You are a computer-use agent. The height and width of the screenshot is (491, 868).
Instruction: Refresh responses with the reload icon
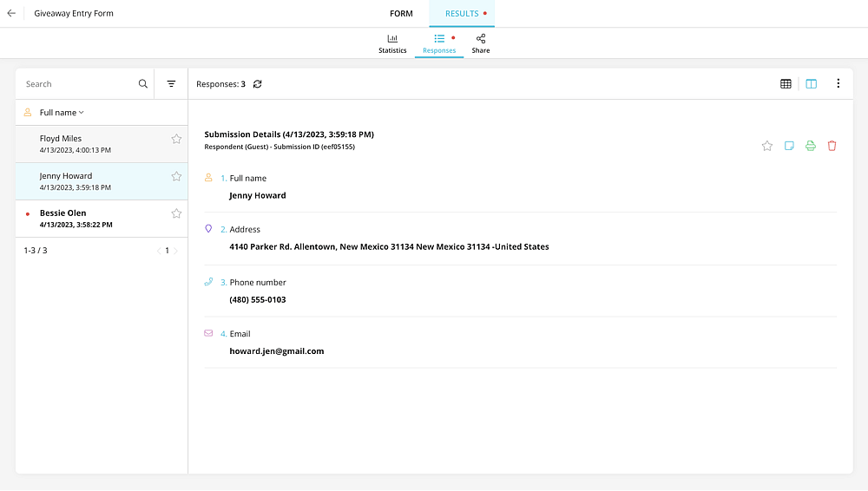click(x=258, y=84)
